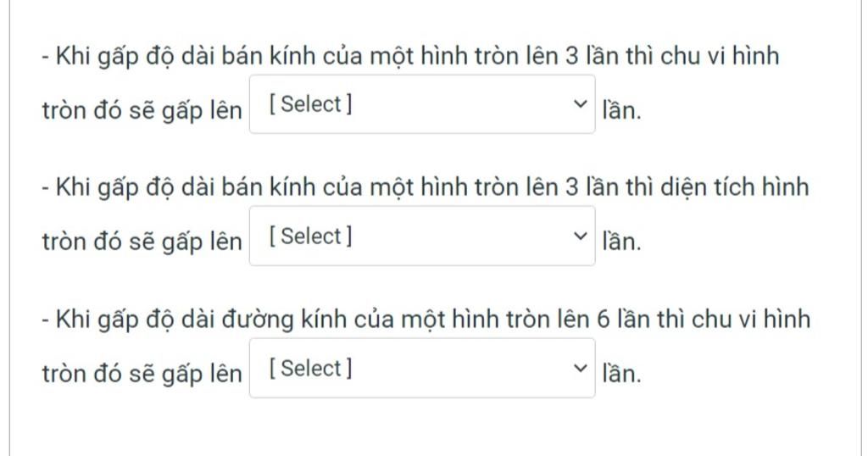Click the [ Select ] placeholder in the diện tích dropdown
The height and width of the screenshot is (456, 868).
(310, 236)
